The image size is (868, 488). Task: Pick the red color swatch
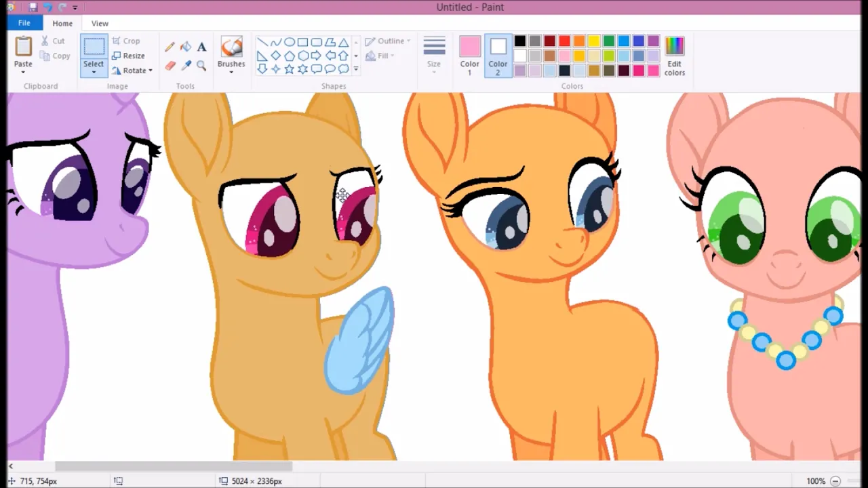coord(564,41)
